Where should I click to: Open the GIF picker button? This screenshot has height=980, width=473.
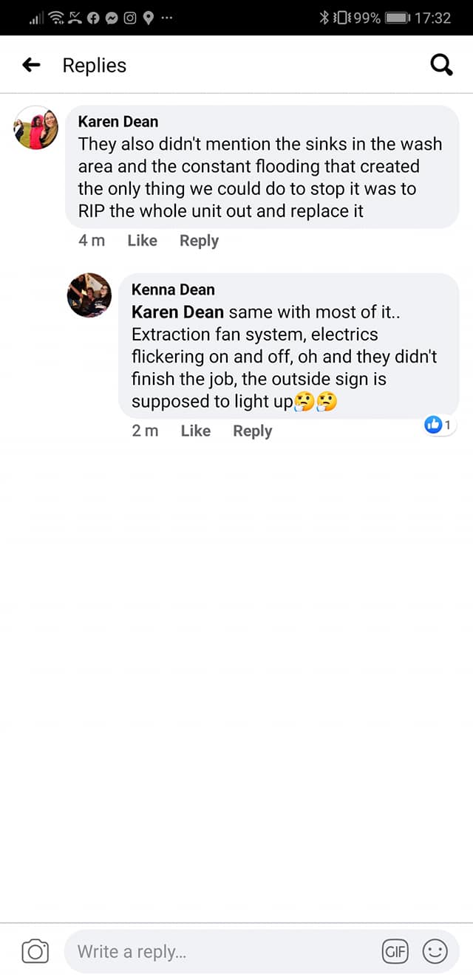[395, 951]
